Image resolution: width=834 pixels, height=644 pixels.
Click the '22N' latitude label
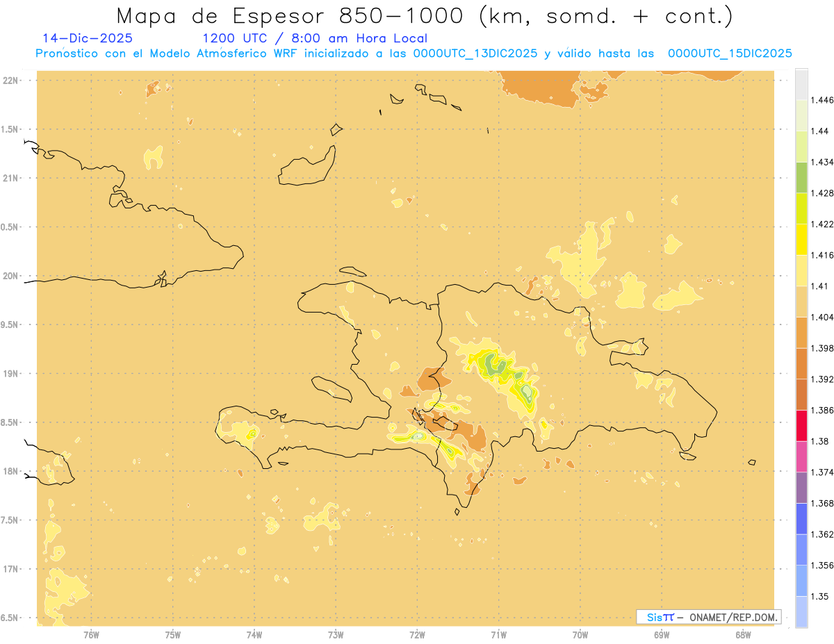coord(10,80)
